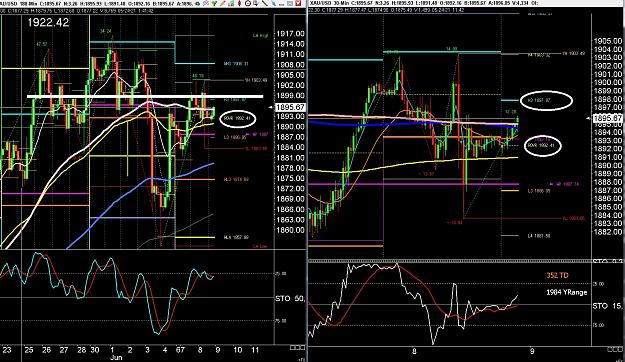Click the 1984 YRange label

pos(566,293)
